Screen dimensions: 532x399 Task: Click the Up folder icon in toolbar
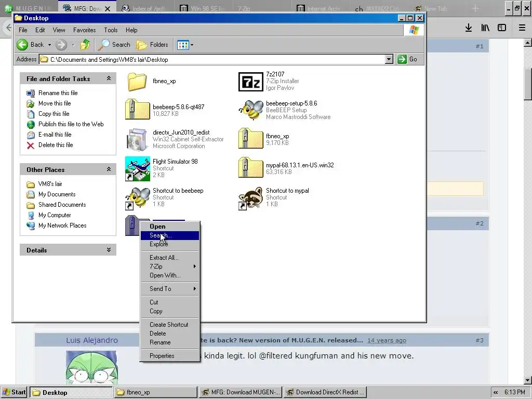(x=85, y=45)
